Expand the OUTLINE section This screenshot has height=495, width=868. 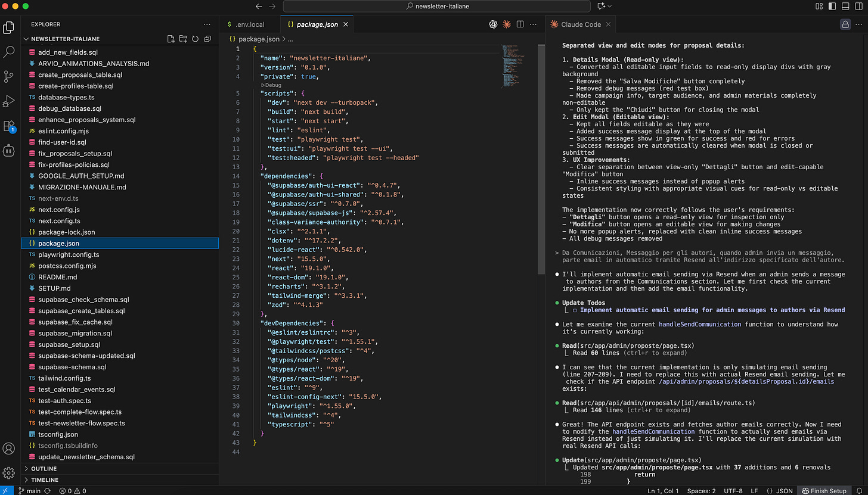44,469
